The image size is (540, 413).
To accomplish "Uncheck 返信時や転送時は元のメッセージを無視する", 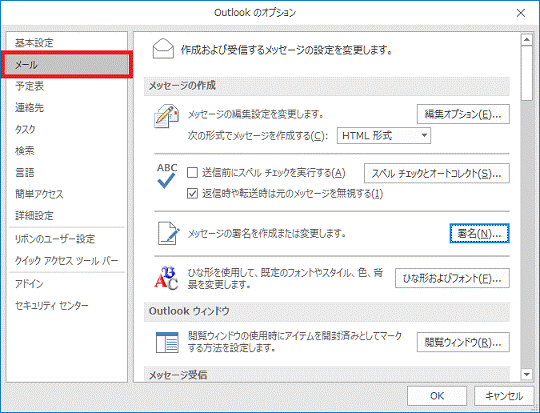I will pos(192,194).
